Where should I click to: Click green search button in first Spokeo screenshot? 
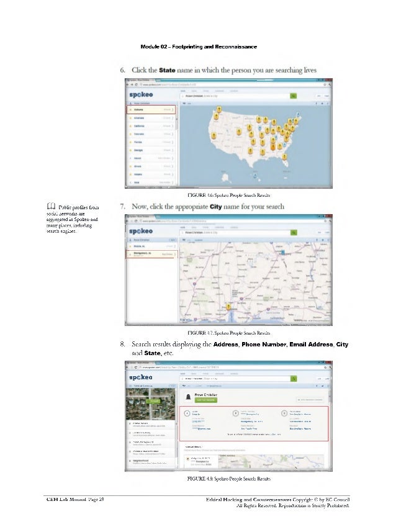pos(293,96)
